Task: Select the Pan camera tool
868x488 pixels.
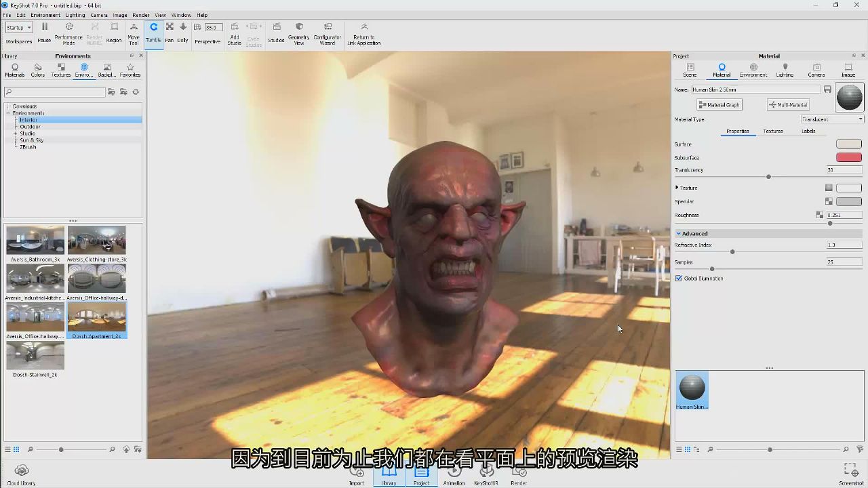Action: (x=170, y=32)
